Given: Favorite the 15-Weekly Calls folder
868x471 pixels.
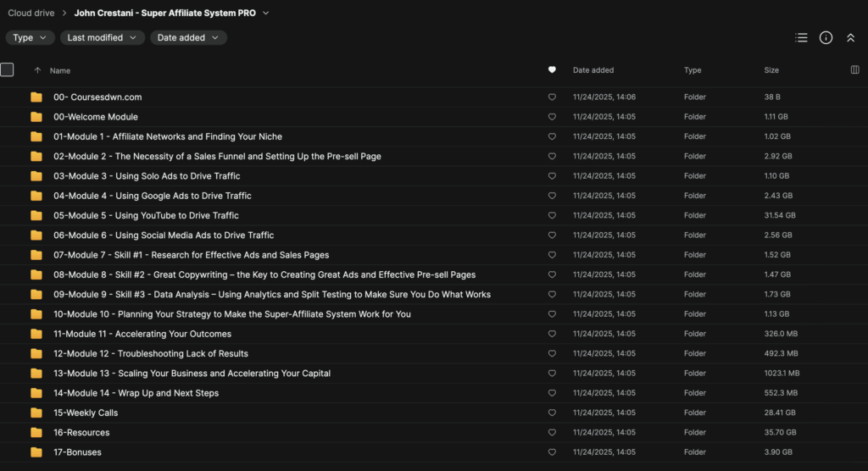Looking at the screenshot, I should coord(552,413).
